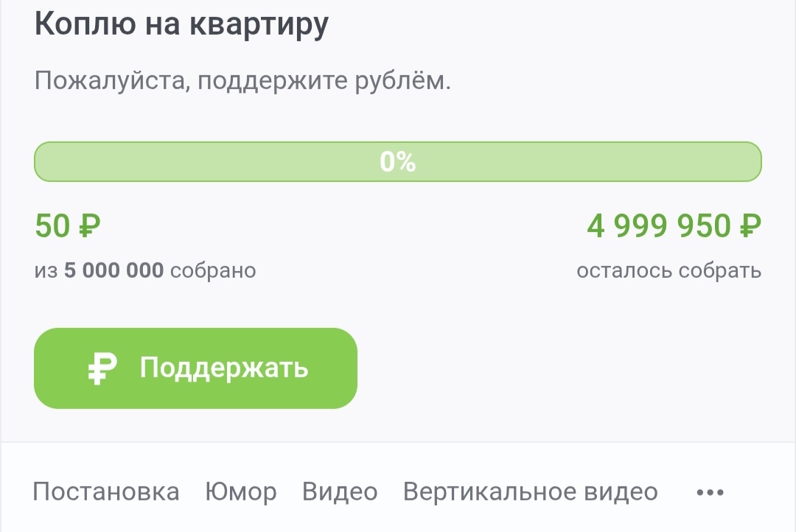Open the three-dots more tags menu
Image resolution: width=796 pixels, height=532 pixels.
click(711, 492)
